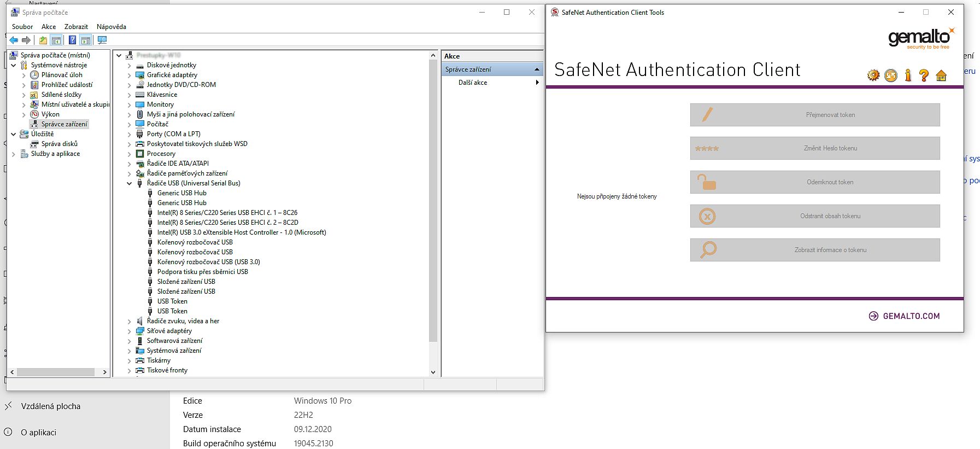Expand the Další akce submenu arrow
Screen dimensions: 980x449
pos(537,83)
